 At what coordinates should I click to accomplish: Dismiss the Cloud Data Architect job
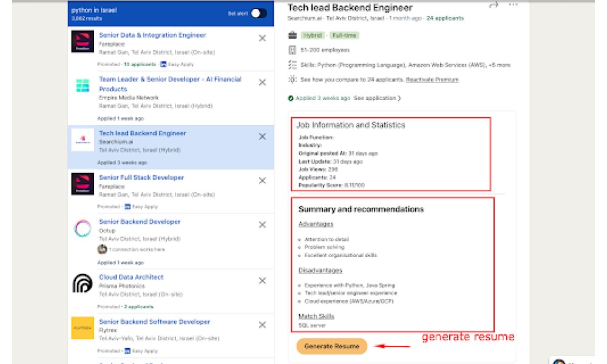(262, 281)
